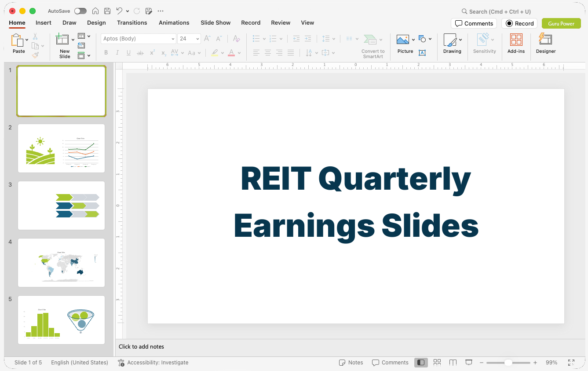Screen dimensions: 588x371
Task: Fit slide to current window
Action: tap(571, 363)
